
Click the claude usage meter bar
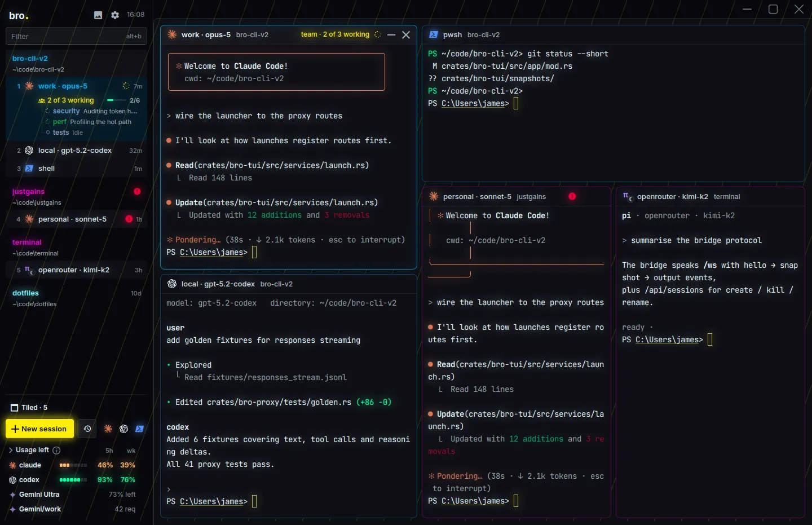(73, 465)
